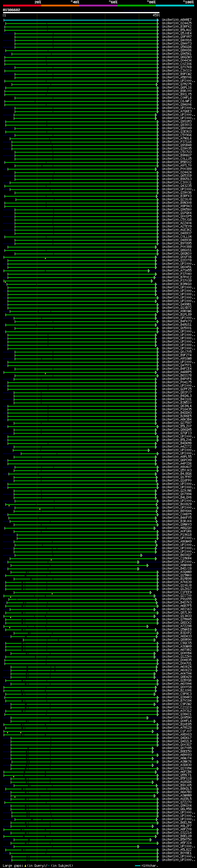Click hit label UniRef100_B3RFK3

click(x=177, y=196)
